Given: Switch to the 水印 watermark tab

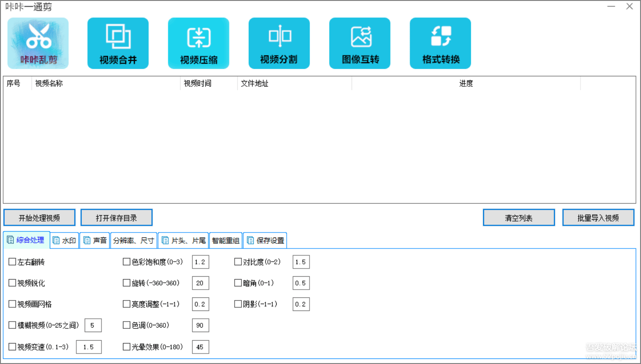Looking at the screenshot, I should click(x=64, y=240).
